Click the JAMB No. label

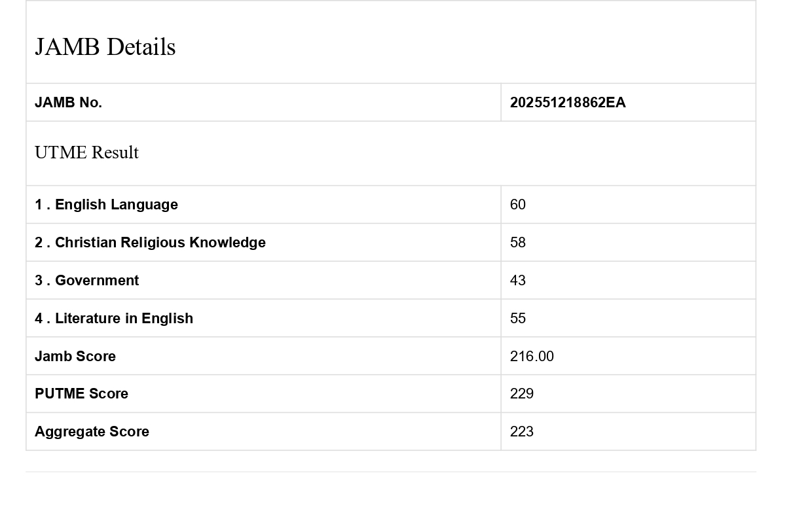pyautogui.click(x=68, y=103)
